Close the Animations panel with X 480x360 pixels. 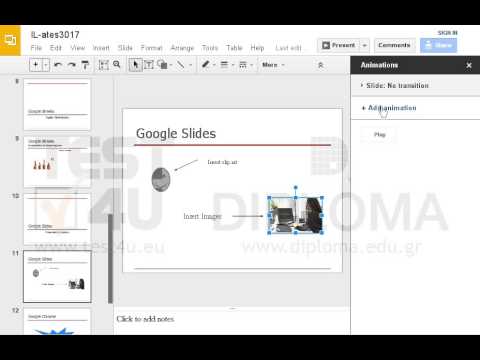[x=469, y=65]
